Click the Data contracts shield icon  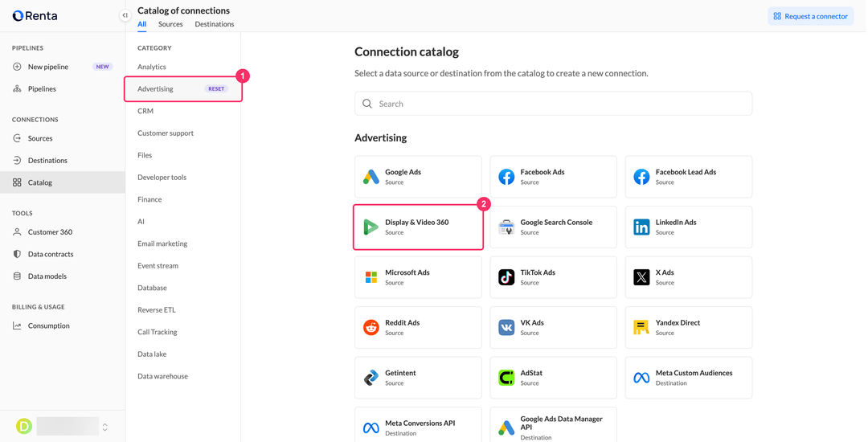17,254
